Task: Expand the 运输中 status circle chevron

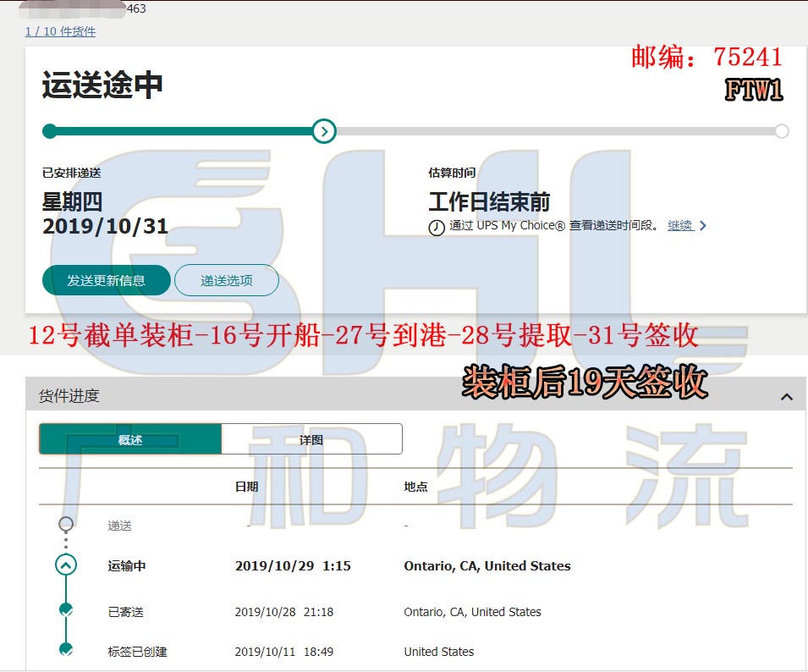Action: coord(66,565)
